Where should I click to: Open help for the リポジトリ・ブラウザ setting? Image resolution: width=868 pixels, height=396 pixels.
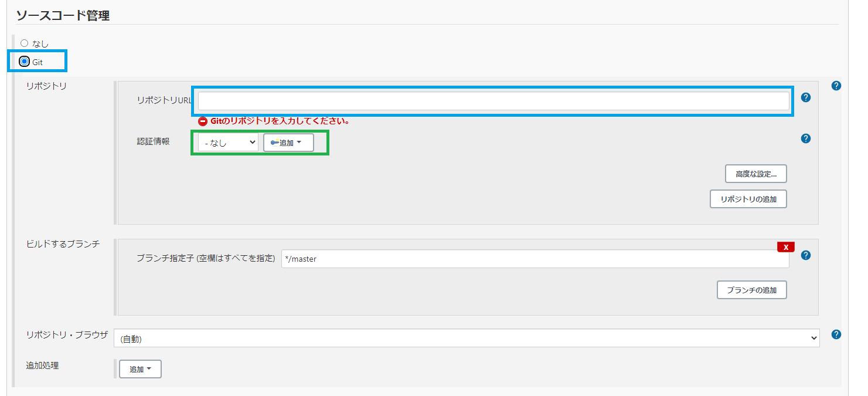[836, 334]
